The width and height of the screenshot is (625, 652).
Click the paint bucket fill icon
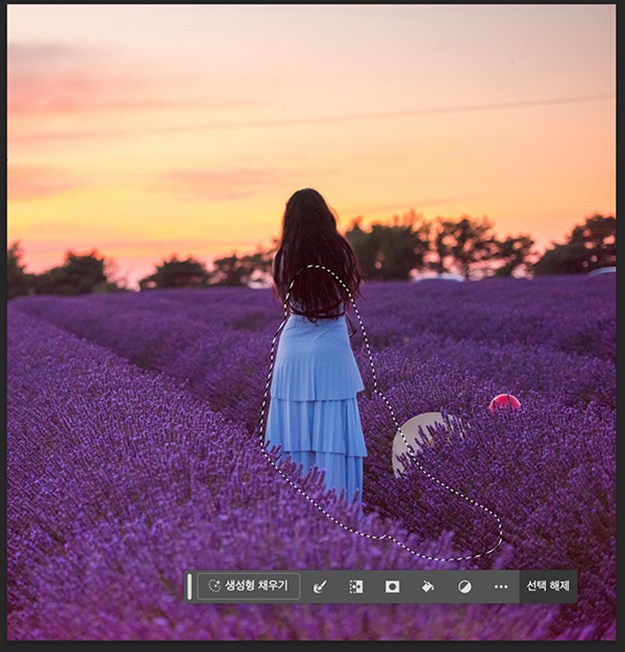[x=428, y=587]
